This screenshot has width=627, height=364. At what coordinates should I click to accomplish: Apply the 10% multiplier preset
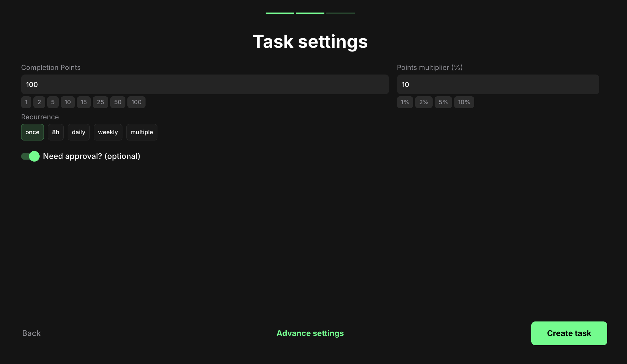(x=464, y=102)
